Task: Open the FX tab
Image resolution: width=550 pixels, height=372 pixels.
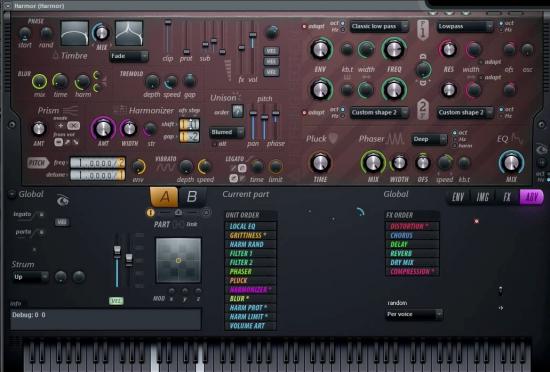Action: 507,197
